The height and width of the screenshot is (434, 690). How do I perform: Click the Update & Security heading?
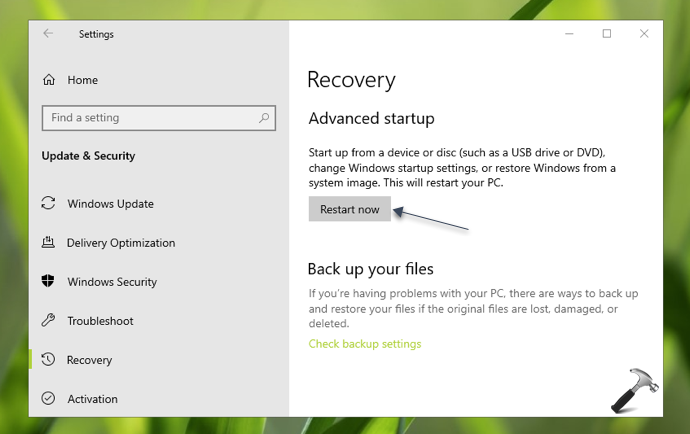point(88,156)
